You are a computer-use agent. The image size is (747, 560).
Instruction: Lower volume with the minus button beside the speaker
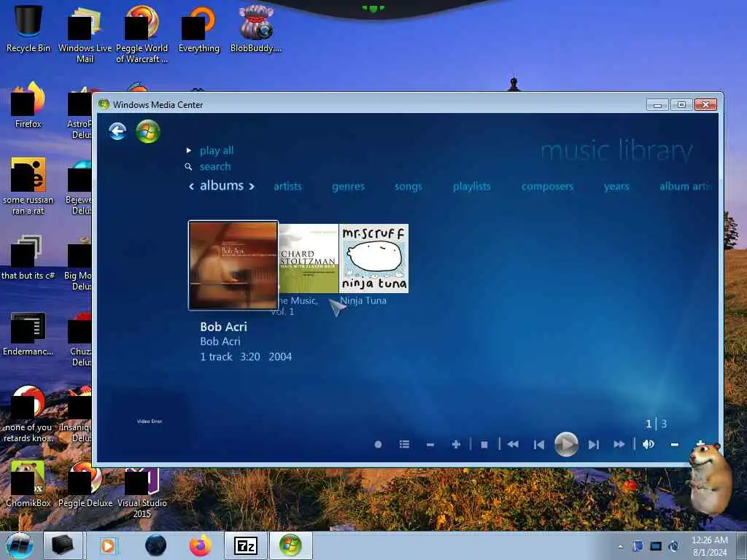pos(675,445)
